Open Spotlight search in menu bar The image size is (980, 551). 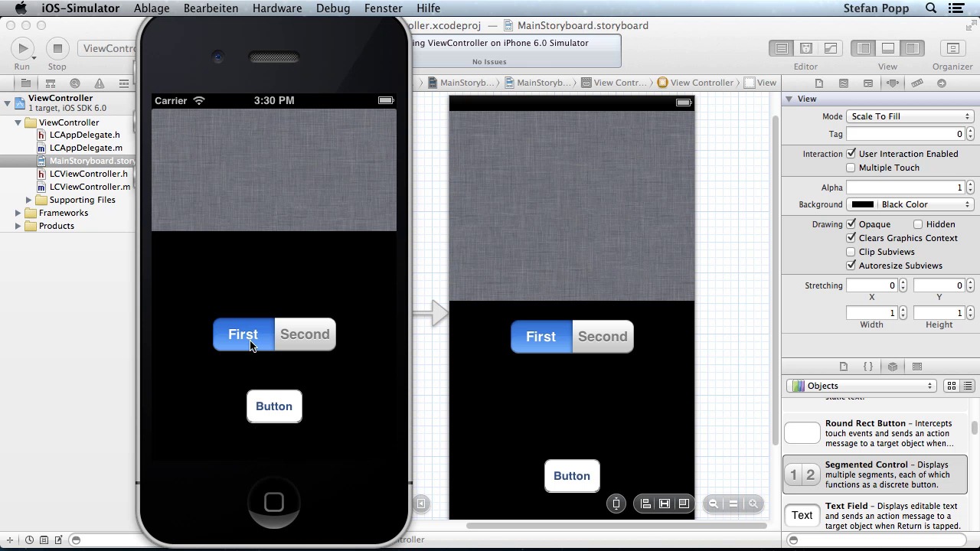click(x=931, y=8)
